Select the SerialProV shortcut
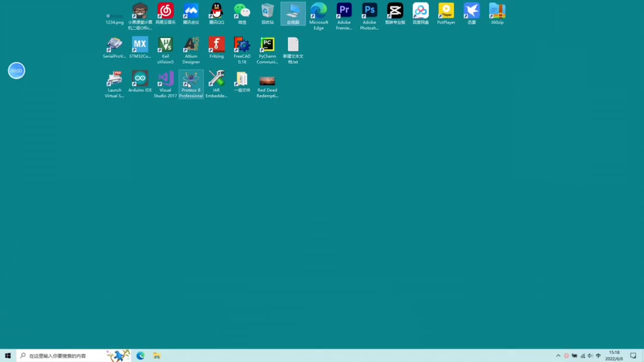This screenshot has height=362, width=644. 114,48
